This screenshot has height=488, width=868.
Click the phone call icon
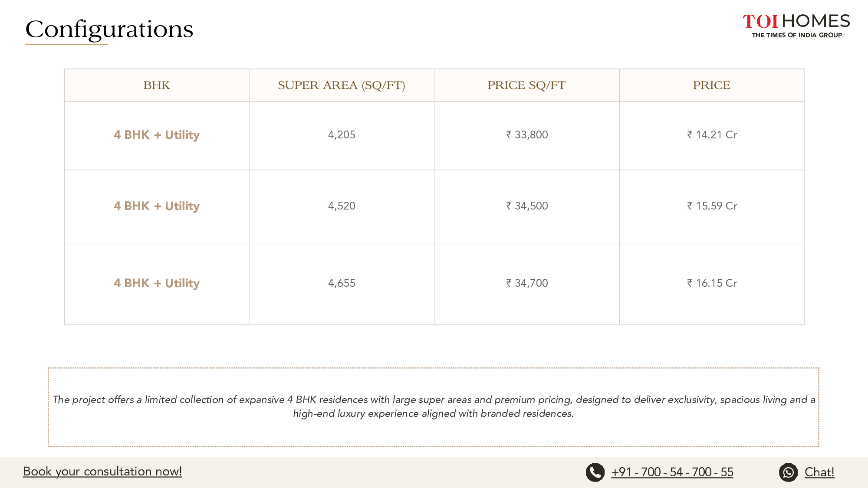pos(595,472)
